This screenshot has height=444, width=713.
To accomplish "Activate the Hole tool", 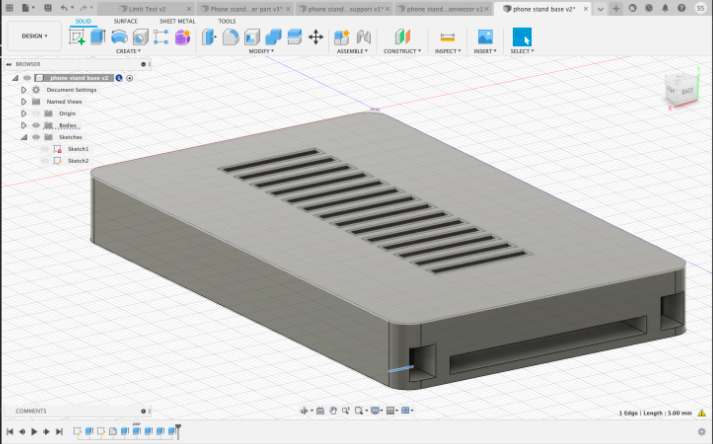I will click(141, 37).
